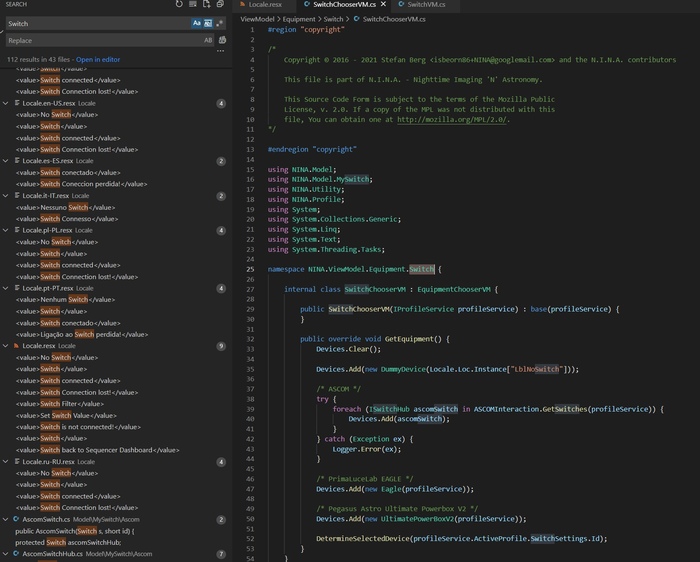Switch to the SwitchVM.cs tab

(x=424, y=5)
